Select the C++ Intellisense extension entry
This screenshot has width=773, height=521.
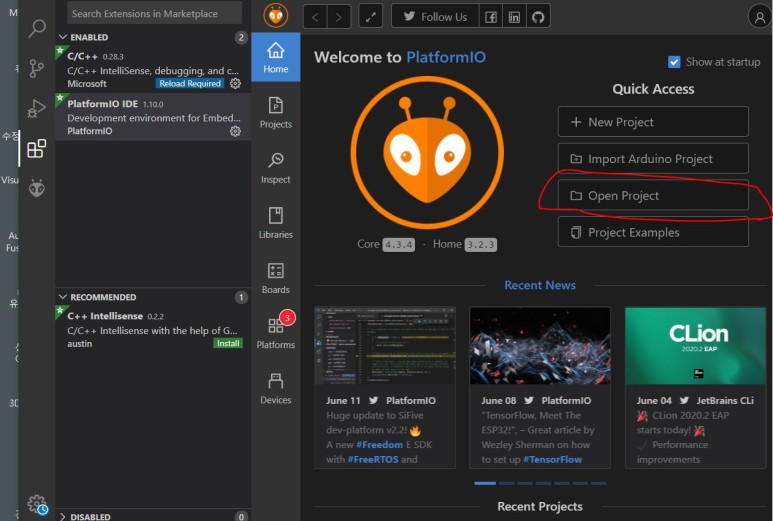coord(153,329)
